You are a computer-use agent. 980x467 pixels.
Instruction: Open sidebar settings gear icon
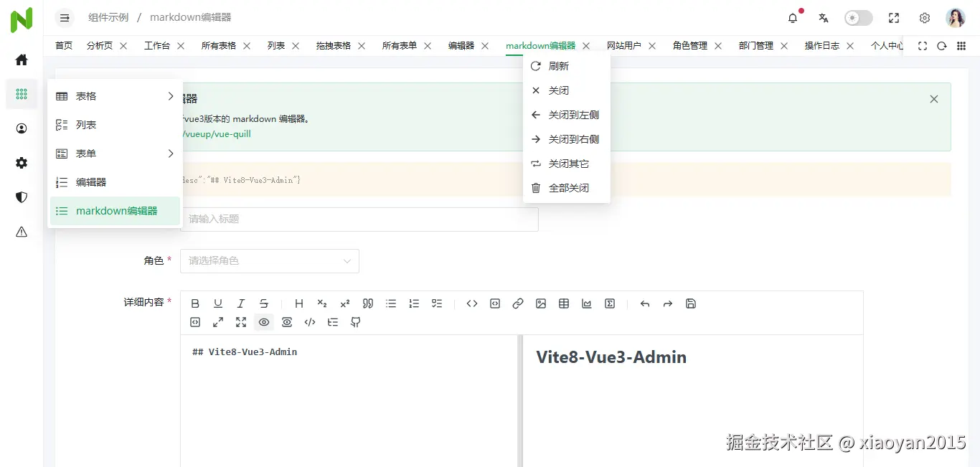(x=22, y=163)
